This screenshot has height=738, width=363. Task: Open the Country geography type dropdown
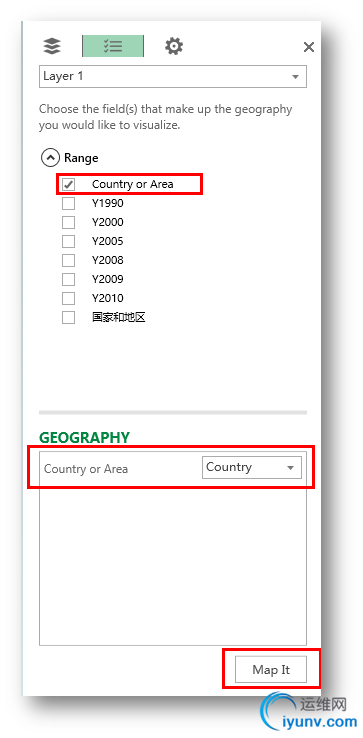251,467
